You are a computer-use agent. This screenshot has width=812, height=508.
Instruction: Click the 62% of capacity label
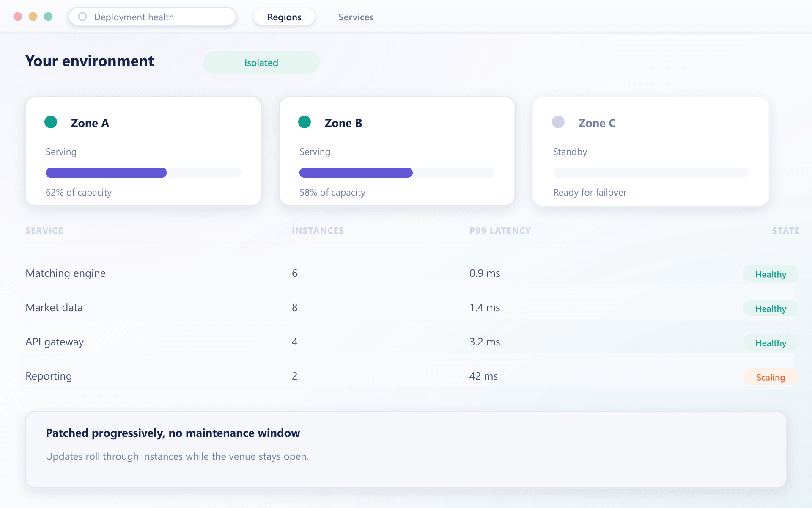pyautogui.click(x=79, y=193)
